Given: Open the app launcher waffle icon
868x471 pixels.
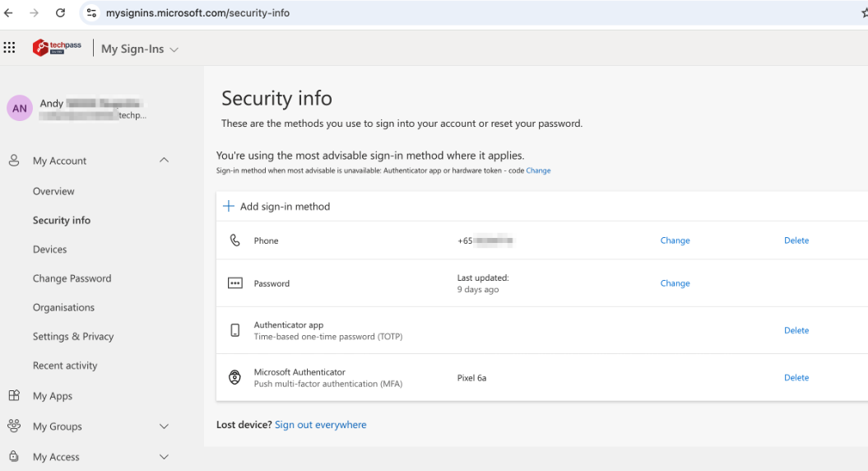Looking at the screenshot, I should pos(10,48).
